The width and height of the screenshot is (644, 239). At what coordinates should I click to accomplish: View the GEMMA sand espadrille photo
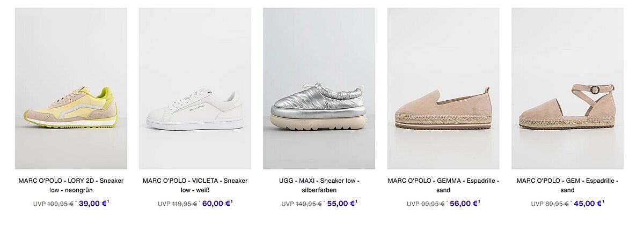tap(443, 88)
